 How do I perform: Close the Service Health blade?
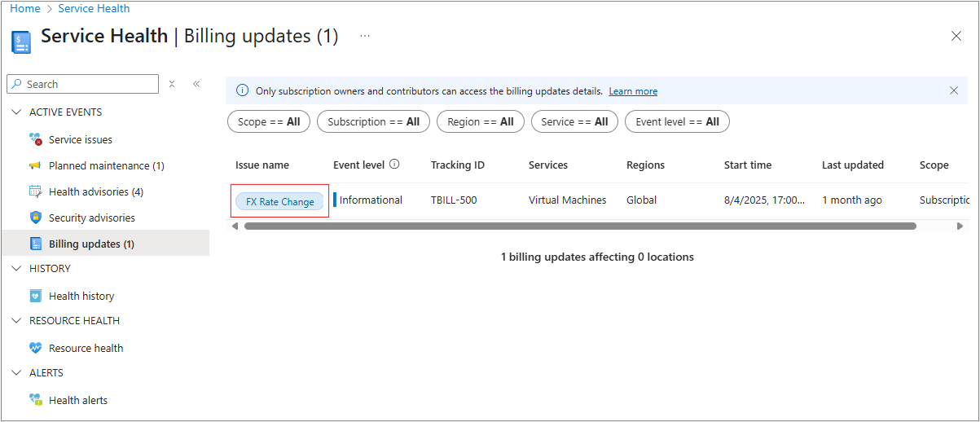[956, 36]
